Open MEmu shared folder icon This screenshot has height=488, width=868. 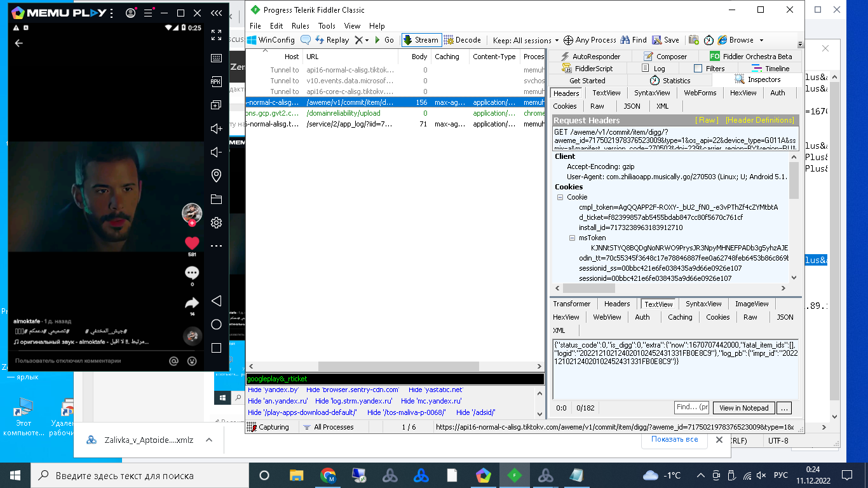pos(216,199)
